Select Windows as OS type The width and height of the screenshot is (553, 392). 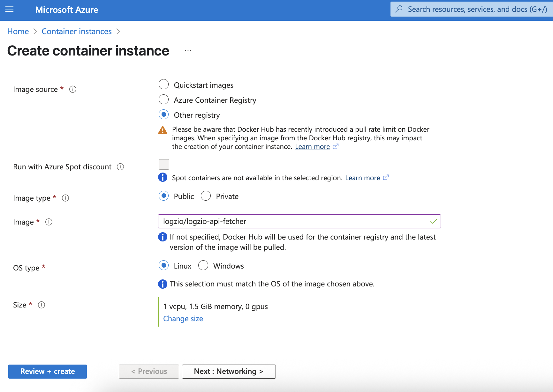click(x=203, y=265)
